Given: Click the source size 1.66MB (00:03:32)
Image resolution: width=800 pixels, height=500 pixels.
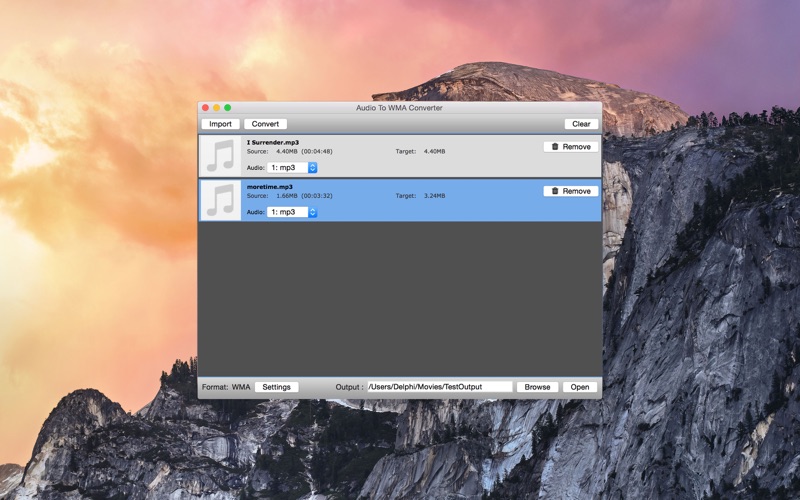Looking at the screenshot, I should click(x=305, y=196).
